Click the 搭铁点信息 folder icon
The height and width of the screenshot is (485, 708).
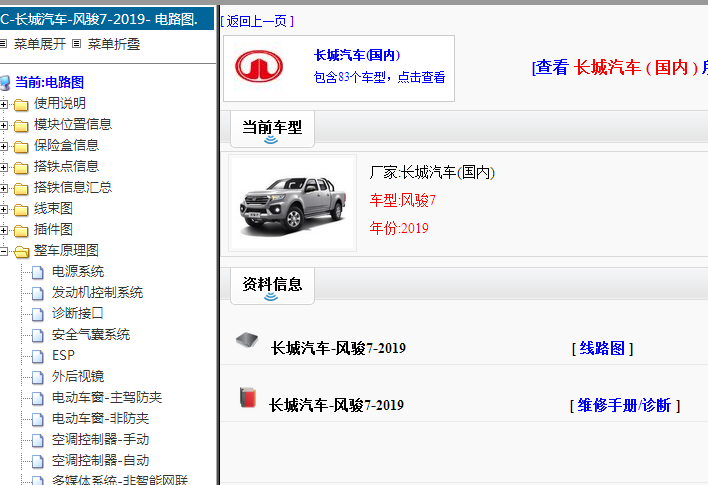(x=21, y=168)
